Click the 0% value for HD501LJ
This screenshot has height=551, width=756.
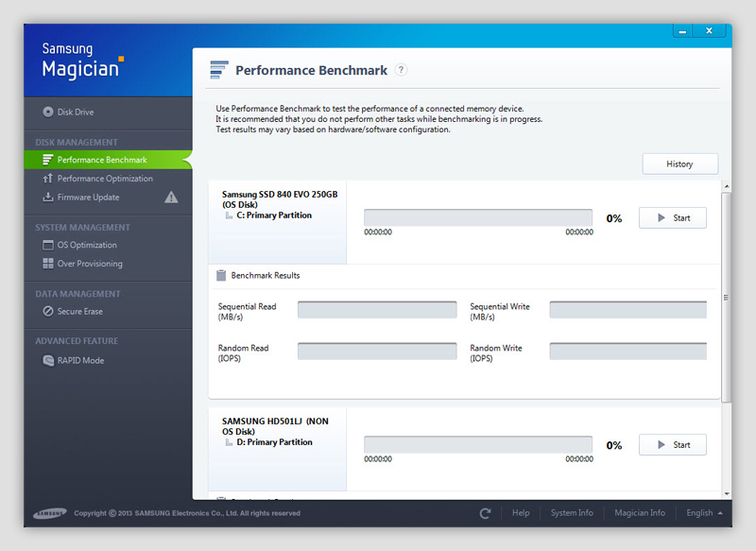coord(613,445)
